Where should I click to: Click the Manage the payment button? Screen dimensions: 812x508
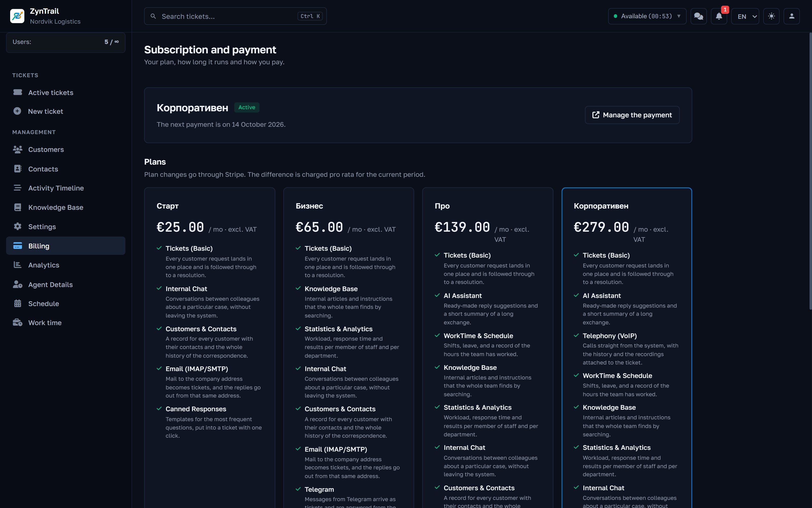tap(632, 115)
